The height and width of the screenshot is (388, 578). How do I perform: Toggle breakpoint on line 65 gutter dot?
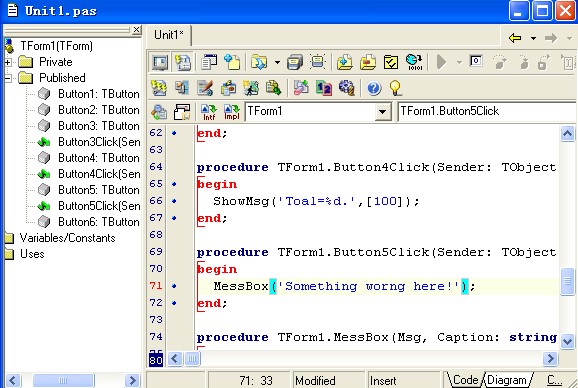click(174, 183)
